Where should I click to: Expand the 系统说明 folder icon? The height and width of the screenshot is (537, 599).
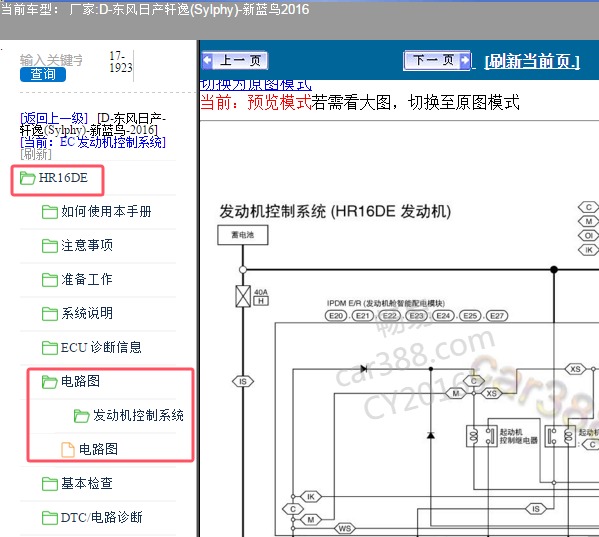(50, 314)
